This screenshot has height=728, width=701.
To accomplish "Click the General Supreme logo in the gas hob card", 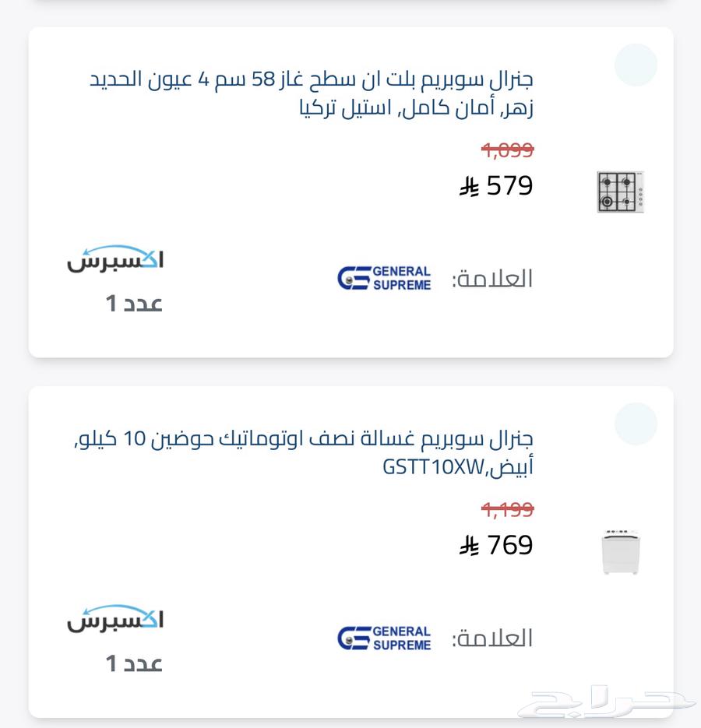I will pyautogui.click(x=384, y=278).
